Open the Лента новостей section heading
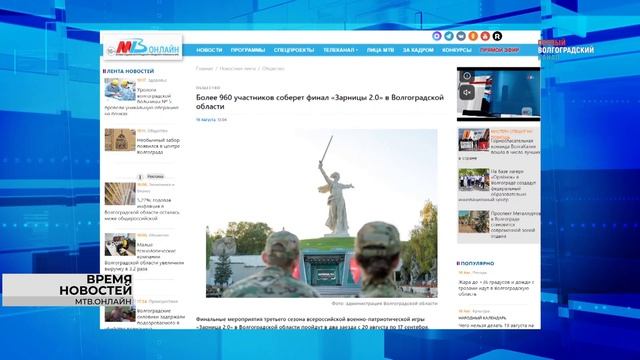The height and width of the screenshot is (360, 640). pos(129,71)
